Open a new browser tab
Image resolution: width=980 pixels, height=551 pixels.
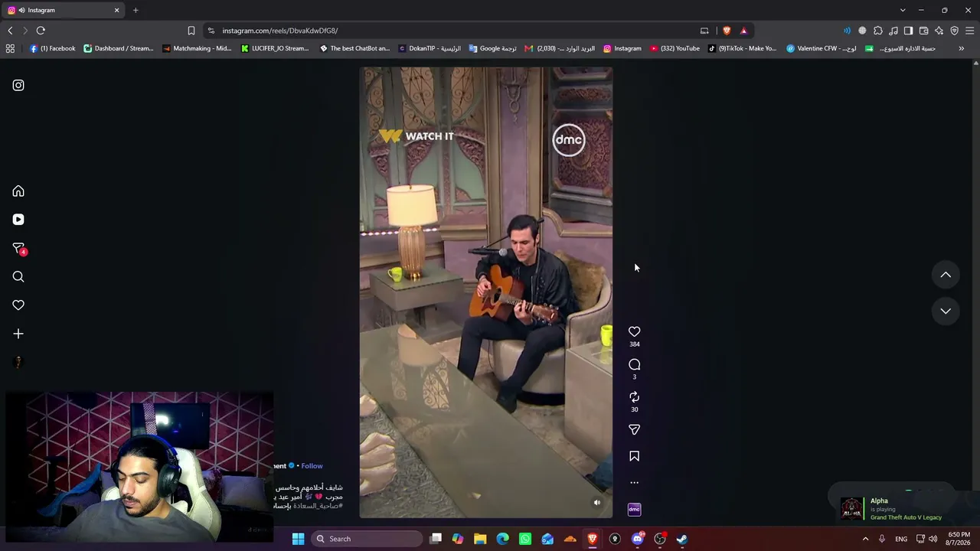[136, 10]
